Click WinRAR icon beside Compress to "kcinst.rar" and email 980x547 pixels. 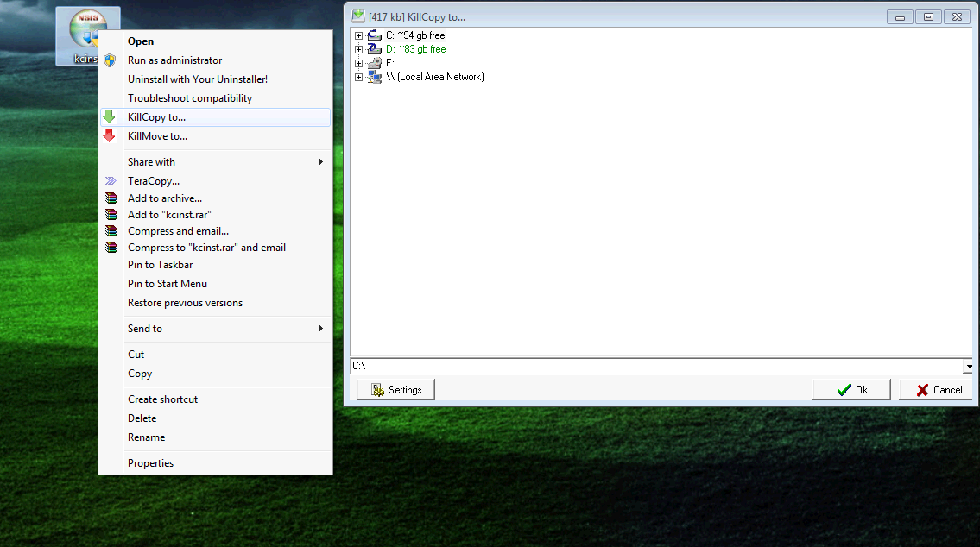[111, 248]
